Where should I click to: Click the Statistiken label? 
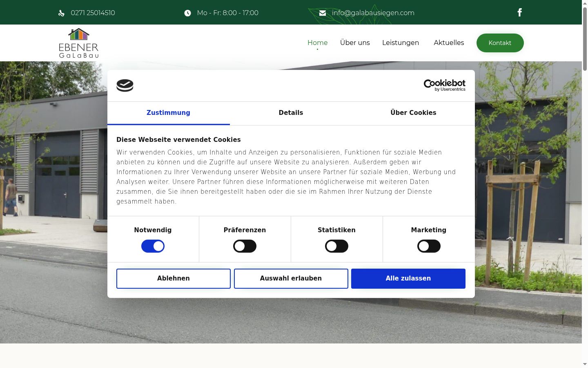pos(336,230)
